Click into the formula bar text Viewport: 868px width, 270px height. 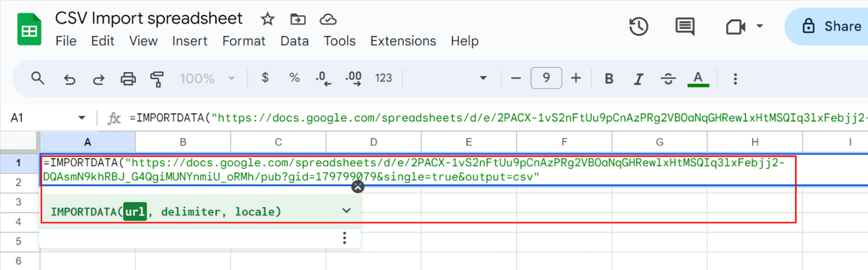(x=498, y=118)
